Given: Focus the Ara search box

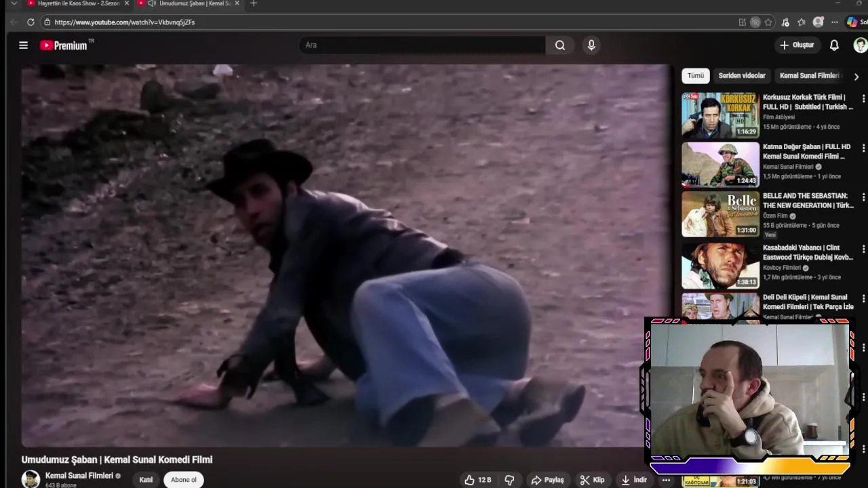Looking at the screenshot, I should click(422, 45).
